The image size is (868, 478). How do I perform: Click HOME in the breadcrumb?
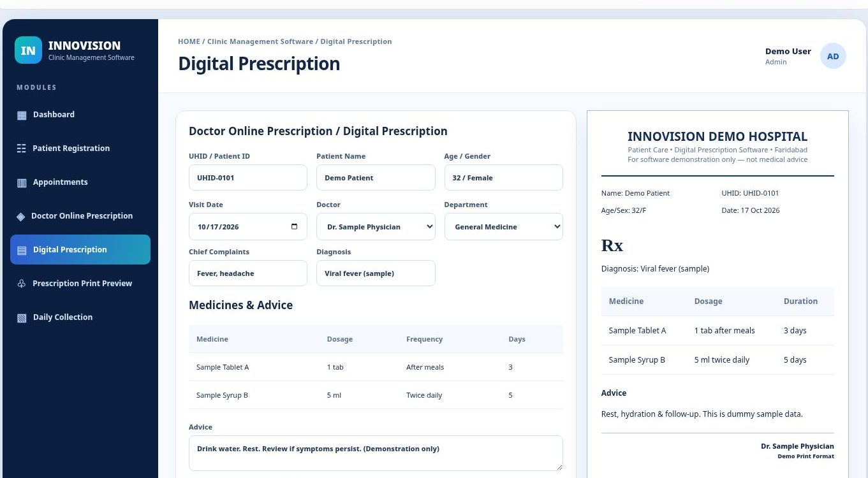(189, 41)
